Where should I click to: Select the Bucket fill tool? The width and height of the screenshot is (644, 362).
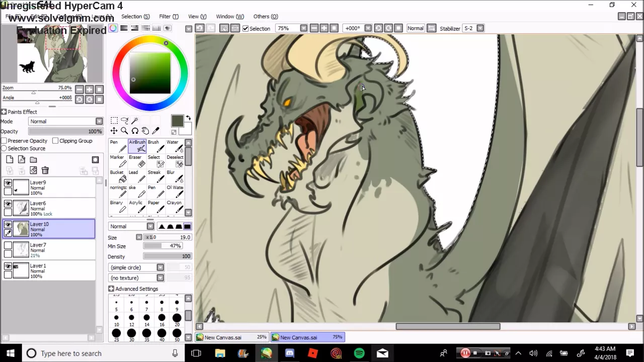tap(118, 176)
